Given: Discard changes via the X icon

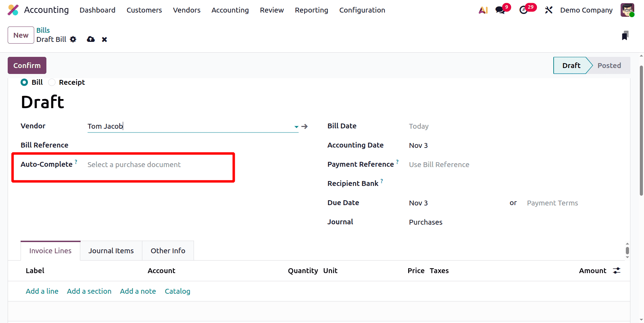Looking at the screenshot, I should pos(104,39).
